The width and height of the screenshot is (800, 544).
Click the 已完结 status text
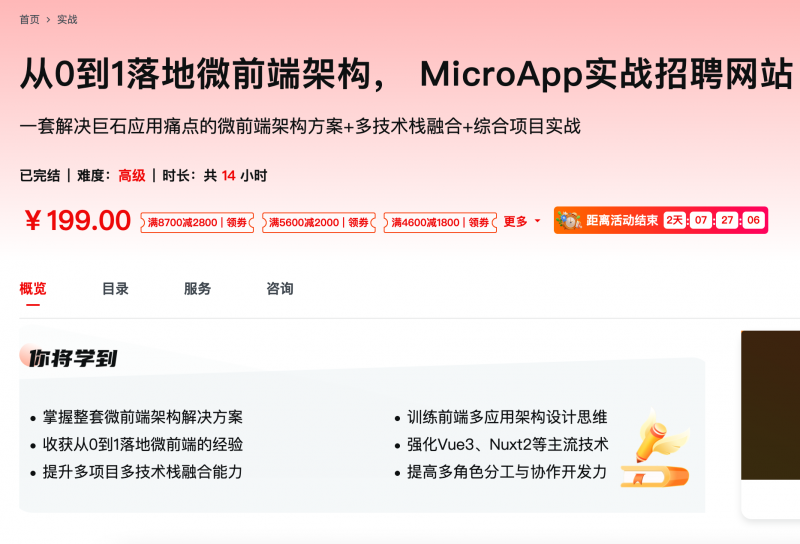pyautogui.click(x=40, y=176)
